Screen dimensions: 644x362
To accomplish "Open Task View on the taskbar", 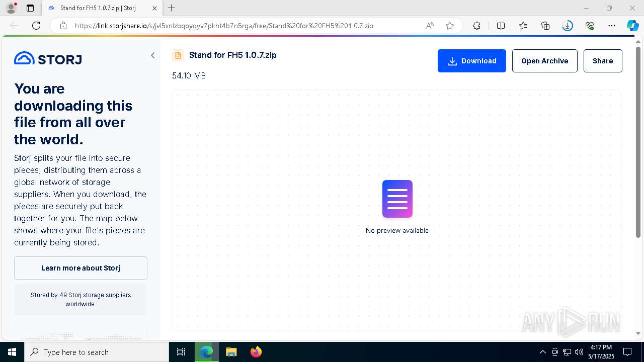I will (182, 352).
